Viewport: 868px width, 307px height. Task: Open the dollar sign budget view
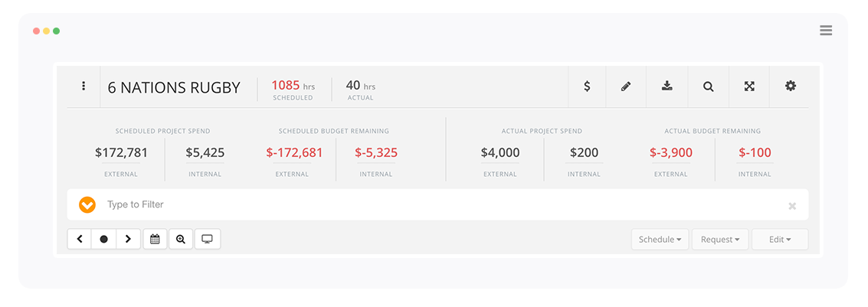coord(587,87)
